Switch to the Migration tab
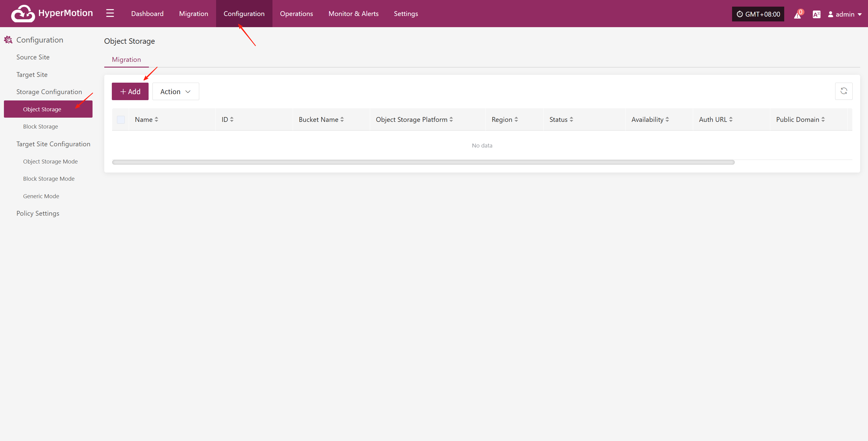 point(126,59)
